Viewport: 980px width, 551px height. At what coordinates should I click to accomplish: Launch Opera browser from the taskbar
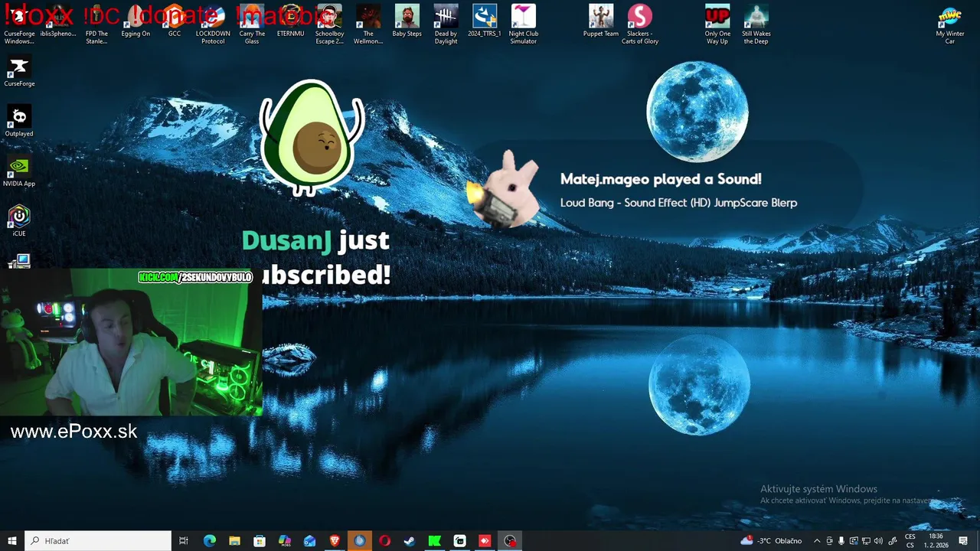(384, 541)
